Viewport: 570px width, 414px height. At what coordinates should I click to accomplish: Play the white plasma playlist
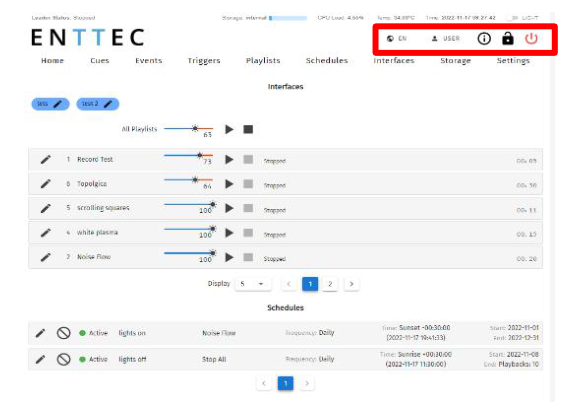pos(229,233)
